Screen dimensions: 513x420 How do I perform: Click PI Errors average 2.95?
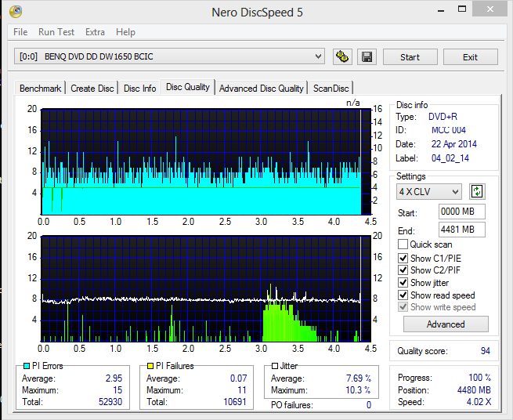tap(114, 378)
